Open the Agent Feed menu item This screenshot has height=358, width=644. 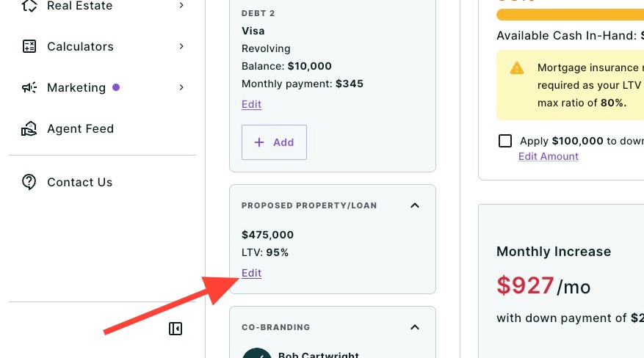point(81,129)
